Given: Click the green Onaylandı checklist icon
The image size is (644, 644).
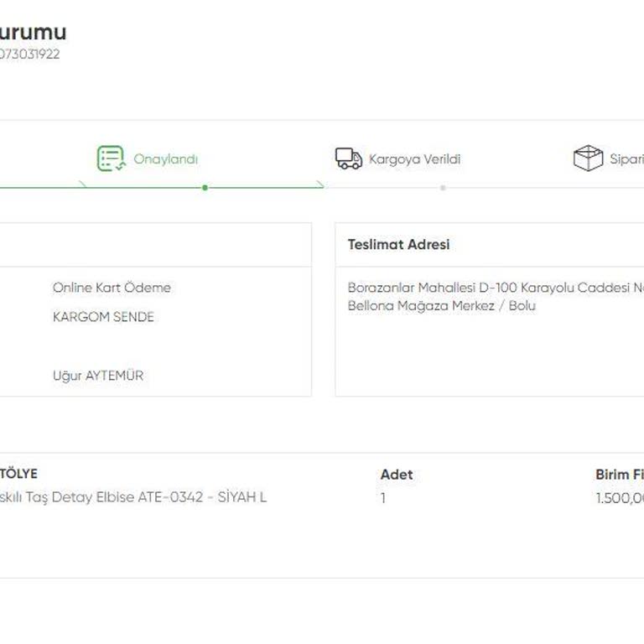Looking at the screenshot, I should [111, 158].
